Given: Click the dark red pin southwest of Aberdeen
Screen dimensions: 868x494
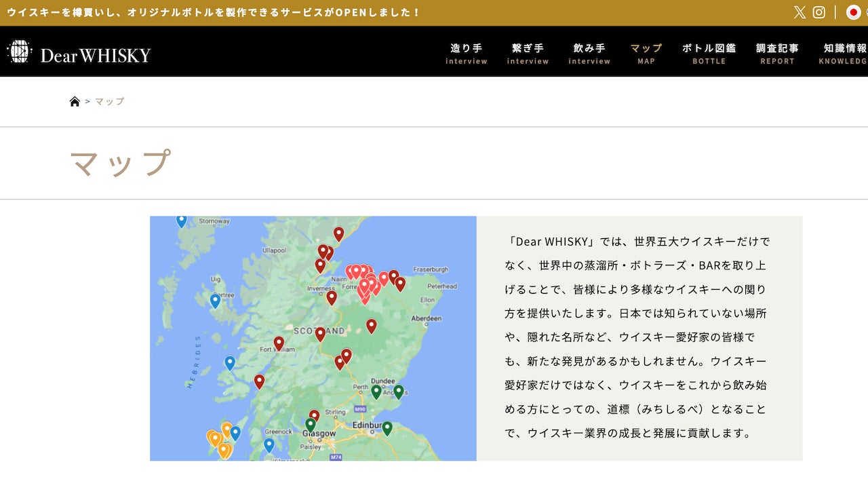Looking at the screenshot, I should (371, 326).
